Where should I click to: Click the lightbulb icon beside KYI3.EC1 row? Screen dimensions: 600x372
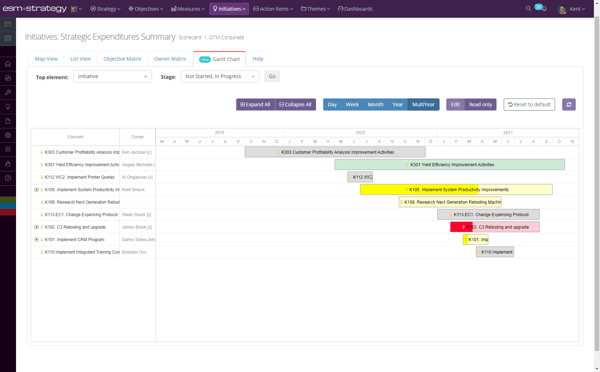tap(42, 215)
